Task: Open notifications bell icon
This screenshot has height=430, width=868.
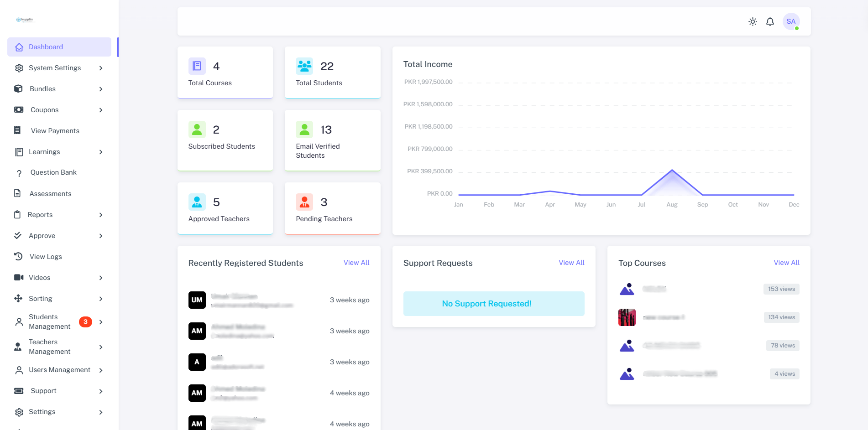Action: 770,21
